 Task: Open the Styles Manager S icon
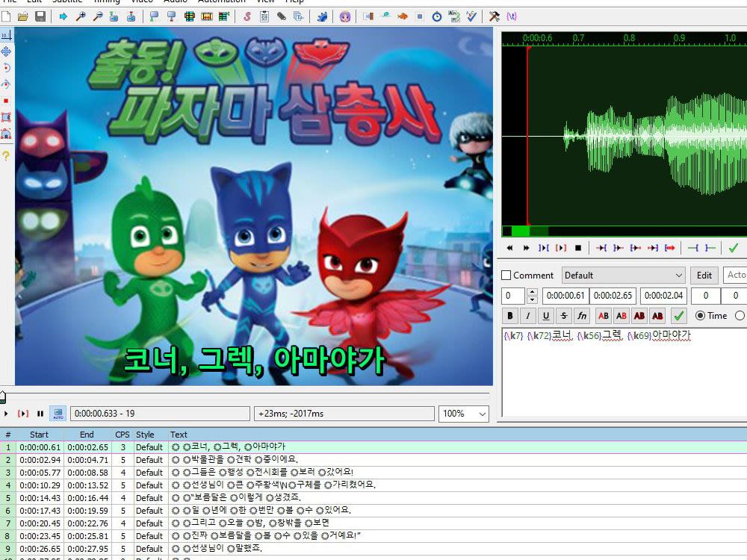[247, 16]
